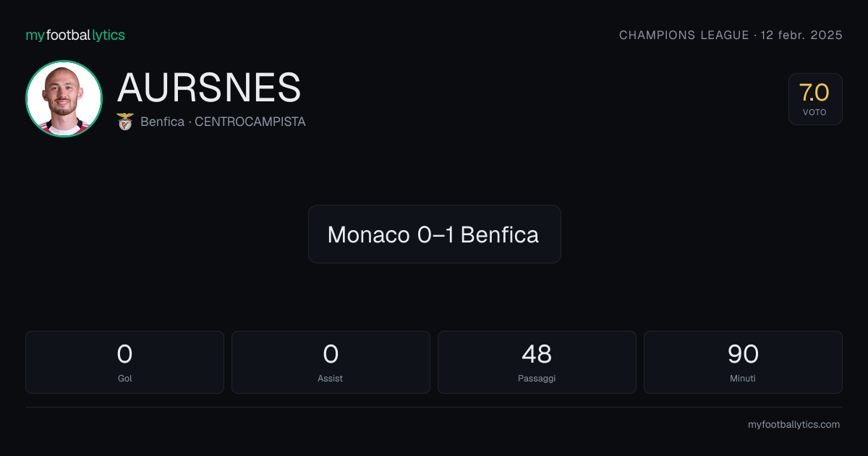The image size is (868, 456).
Task: Click the Gol stat card
Action: pyautogui.click(x=124, y=362)
